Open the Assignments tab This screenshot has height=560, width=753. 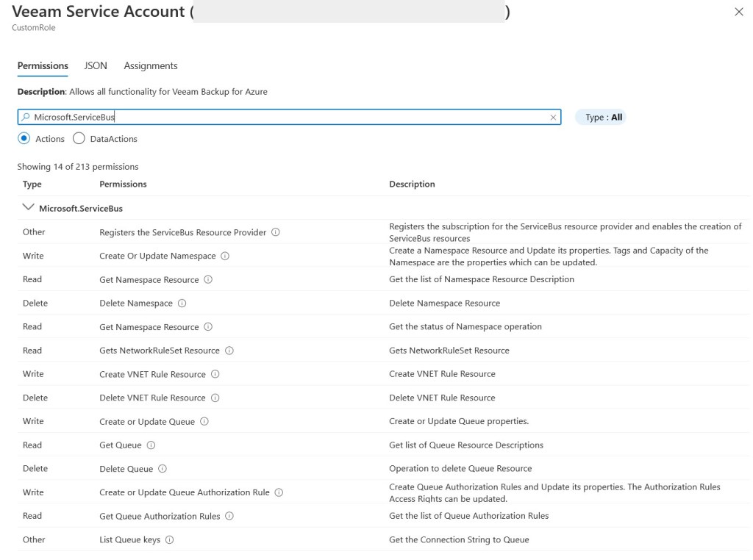click(x=150, y=65)
